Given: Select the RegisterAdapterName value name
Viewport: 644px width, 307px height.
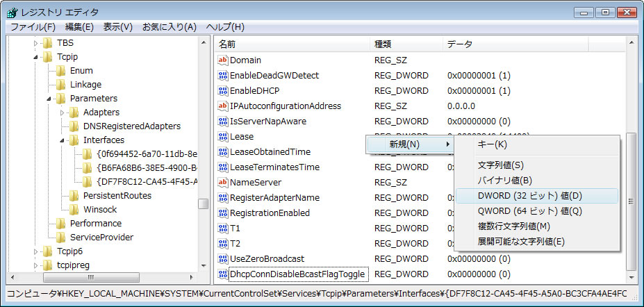Looking at the screenshot, I should tap(275, 198).
